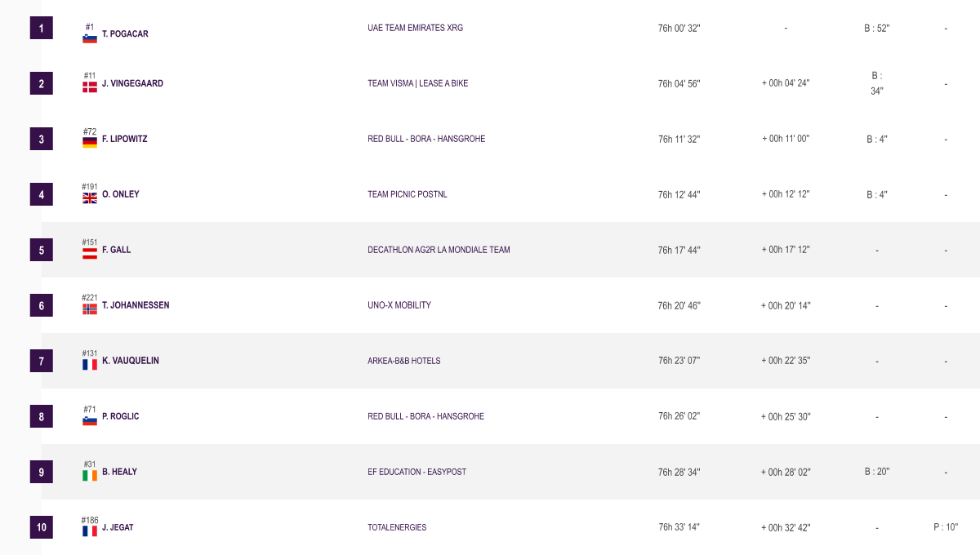The image size is (980, 555).
Task: Open the UAE Team Emirates XRG team page
Action: click(x=415, y=28)
